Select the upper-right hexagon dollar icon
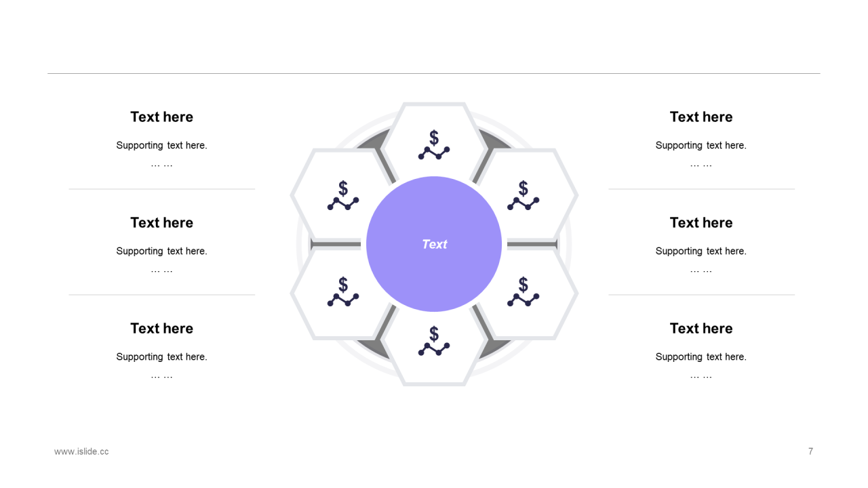The height and width of the screenshot is (488, 868). tap(524, 195)
